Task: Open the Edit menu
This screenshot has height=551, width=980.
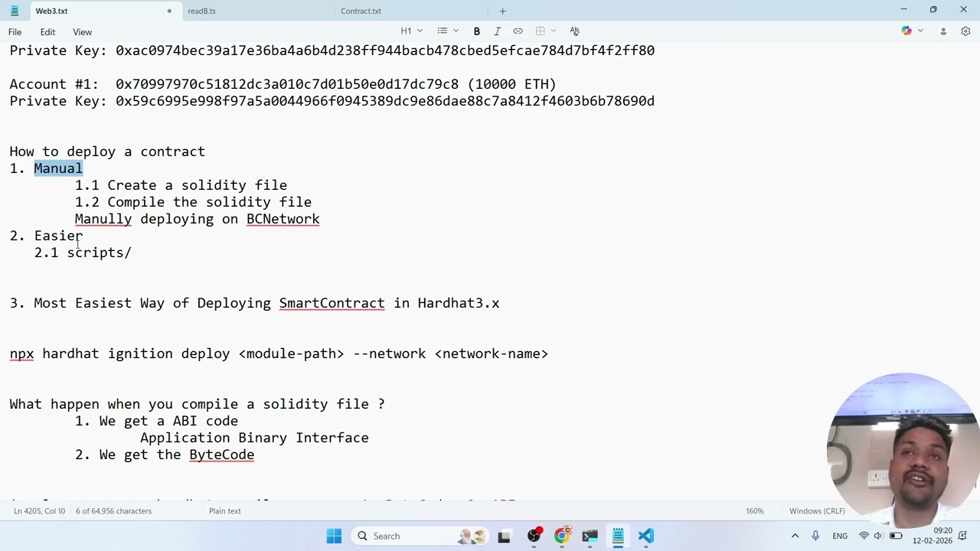Action: [47, 32]
